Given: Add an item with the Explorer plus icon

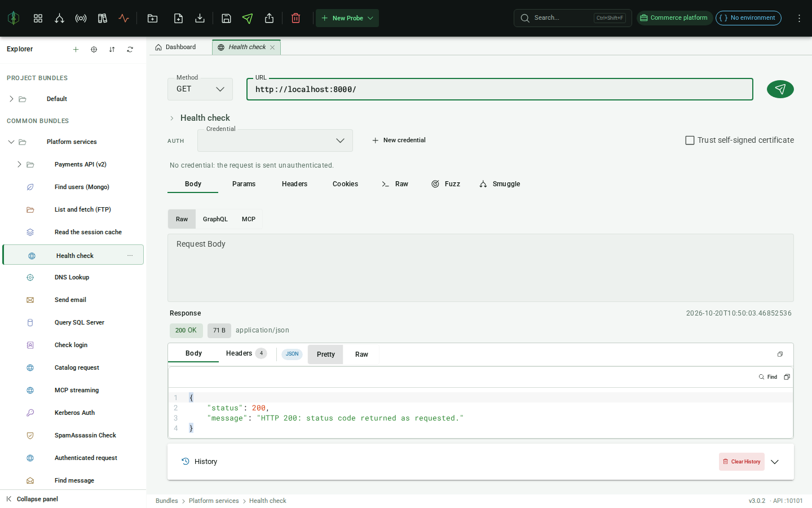Looking at the screenshot, I should coord(76,50).
